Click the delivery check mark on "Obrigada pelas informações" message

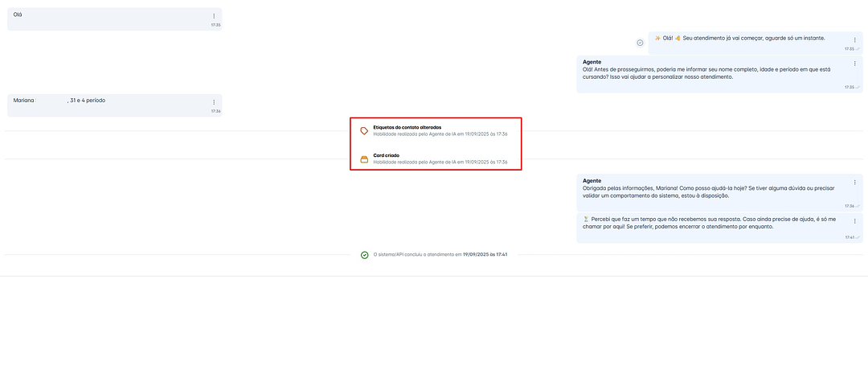tap(858, 206)
